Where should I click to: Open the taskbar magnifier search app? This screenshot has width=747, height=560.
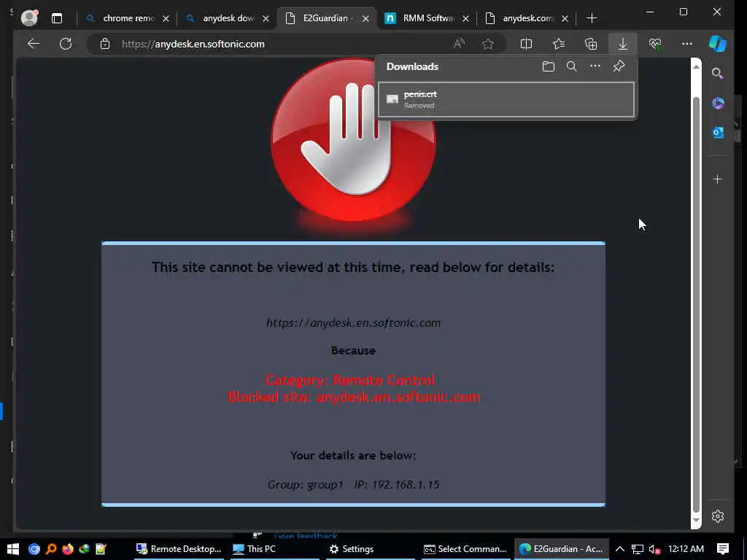(x=51, y=549)
